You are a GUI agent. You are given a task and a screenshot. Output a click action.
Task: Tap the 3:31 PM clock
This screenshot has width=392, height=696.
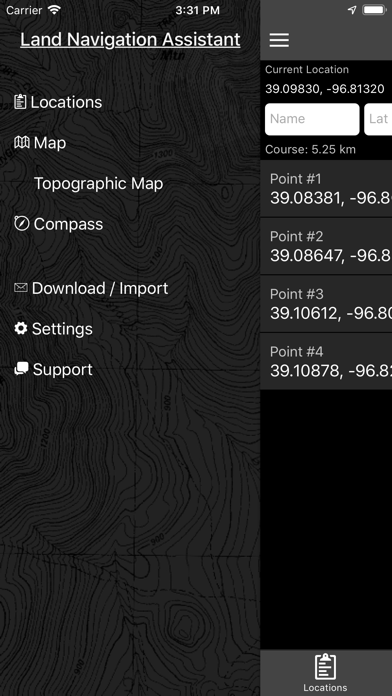197,10
